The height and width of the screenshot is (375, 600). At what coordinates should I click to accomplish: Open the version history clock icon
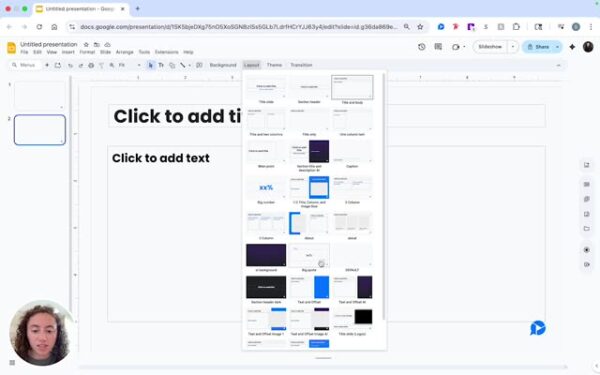422,47
